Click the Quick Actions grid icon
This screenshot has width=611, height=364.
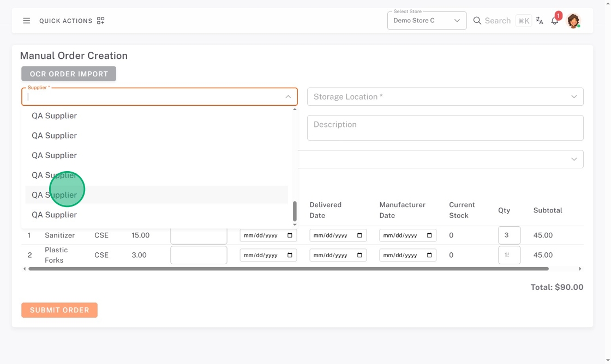(100, 21)
